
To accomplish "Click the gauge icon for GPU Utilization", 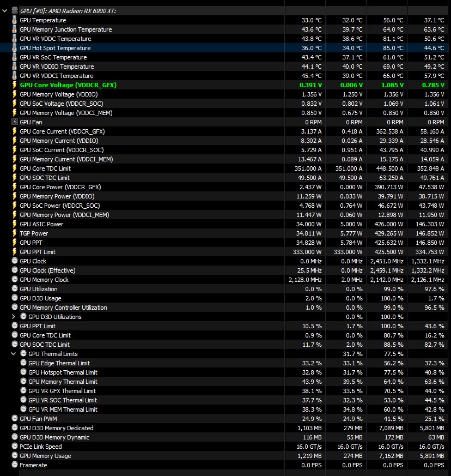I will click(15, 288).
